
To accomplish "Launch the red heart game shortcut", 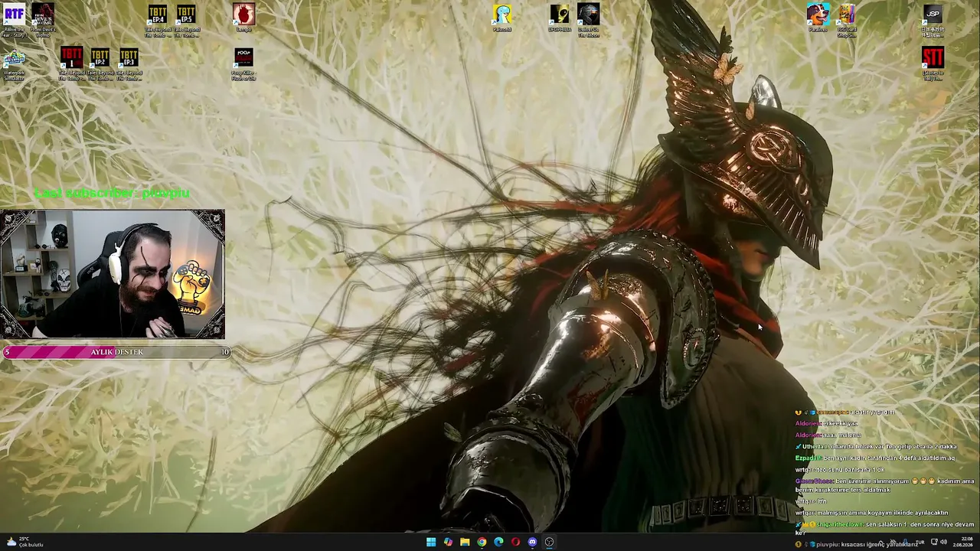I will 243,18.
